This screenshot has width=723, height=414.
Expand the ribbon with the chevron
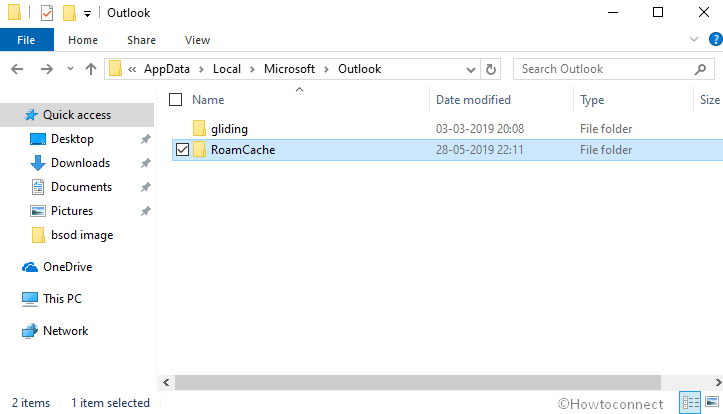click(x=693, y=39)
